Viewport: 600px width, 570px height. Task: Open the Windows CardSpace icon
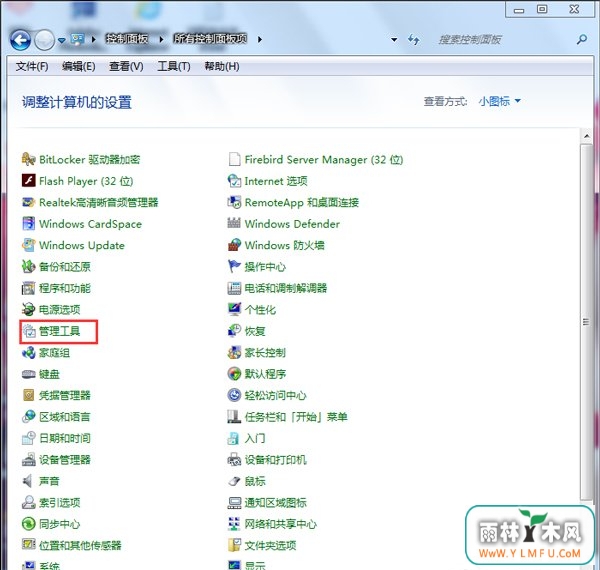(29, 223)
